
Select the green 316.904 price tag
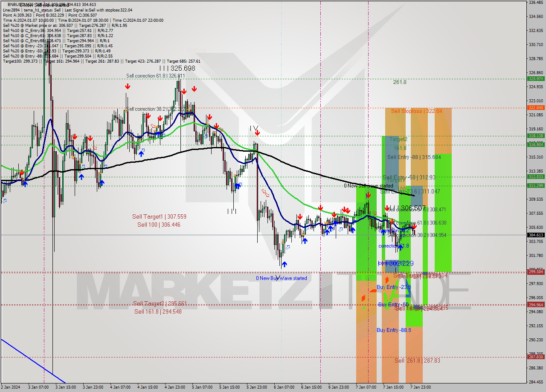(536, 145)
